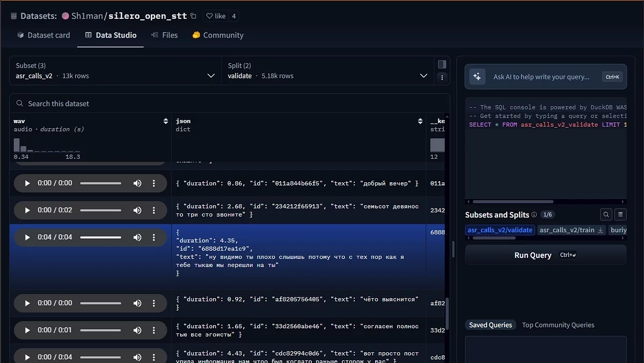Toggle the SQL console side panel icon
This screenshot has height=363, width=644.
[442, 64]
